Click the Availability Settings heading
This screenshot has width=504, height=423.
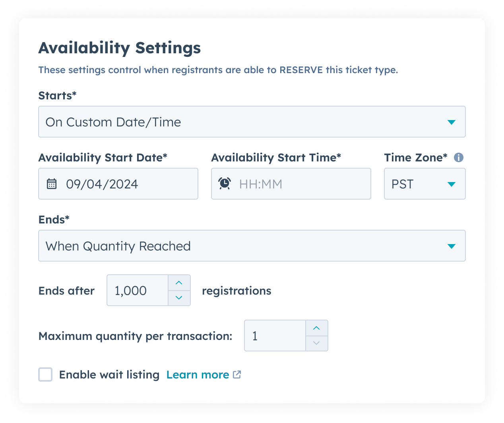tap(119, 48)
